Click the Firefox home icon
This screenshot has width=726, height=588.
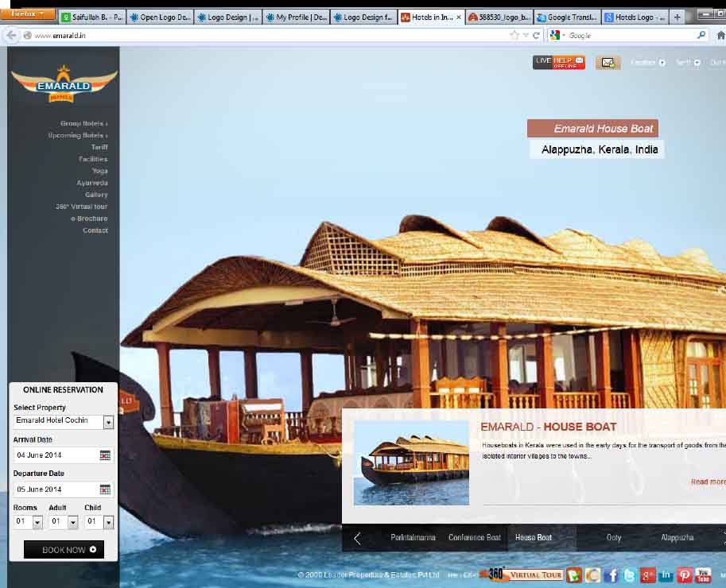721,35
